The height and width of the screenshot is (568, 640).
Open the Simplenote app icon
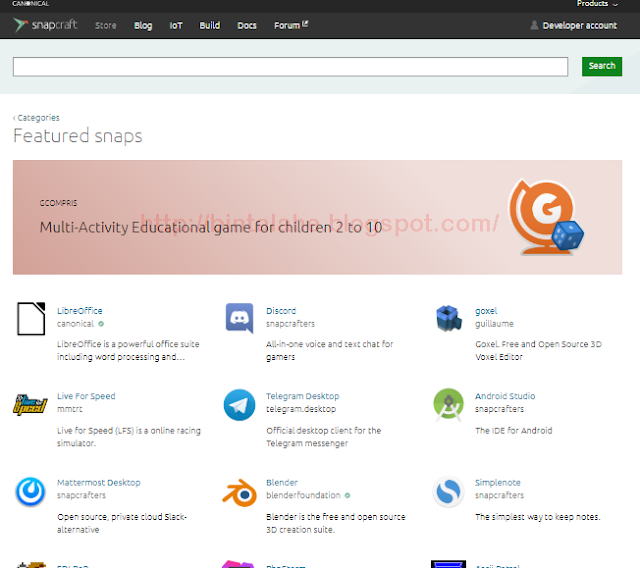tap(449, 492)
